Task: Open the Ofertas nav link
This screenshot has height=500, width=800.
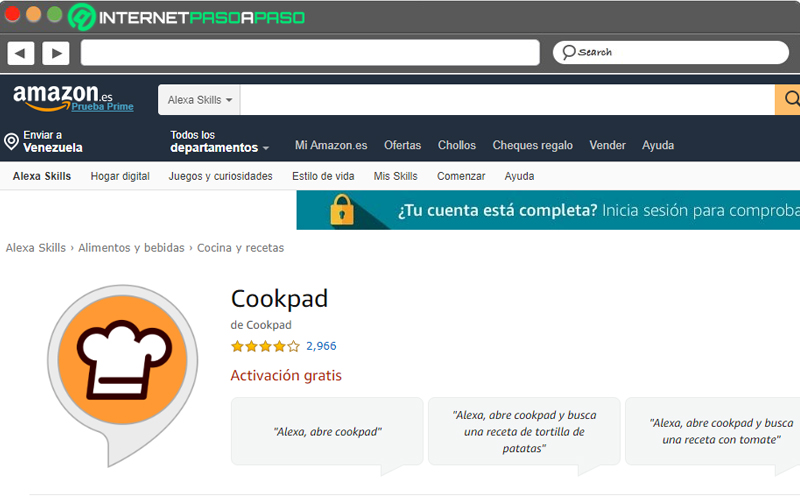Action: (x=403, y=145)
